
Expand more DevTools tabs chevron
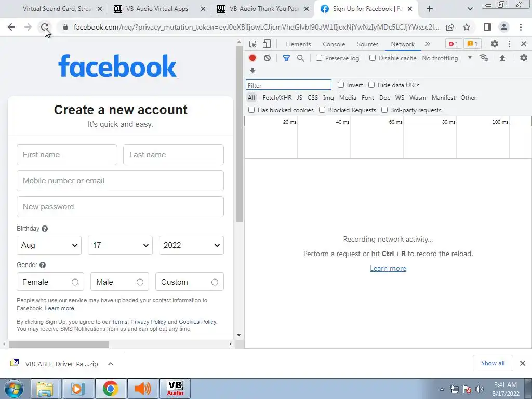[x=428, y=44]
